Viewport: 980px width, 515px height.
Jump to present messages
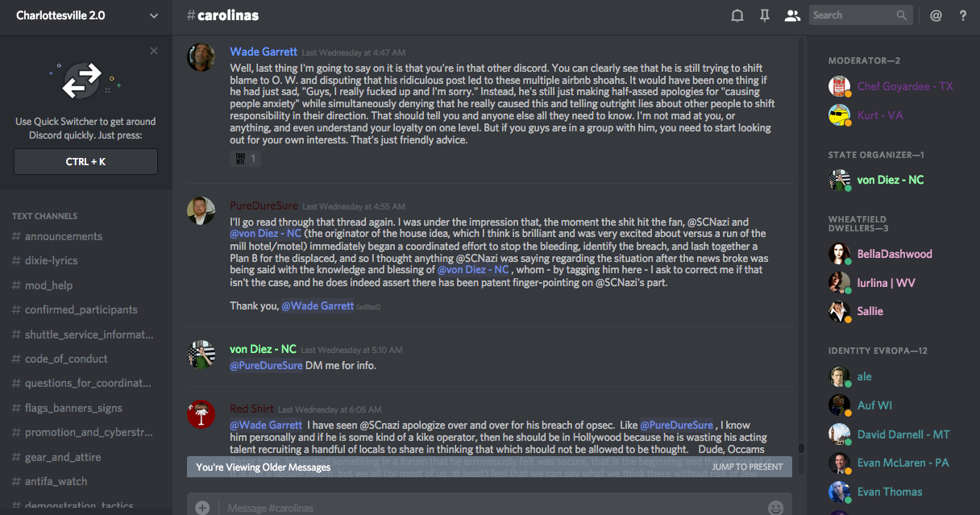pyautogui.click(x=747, y=467)
